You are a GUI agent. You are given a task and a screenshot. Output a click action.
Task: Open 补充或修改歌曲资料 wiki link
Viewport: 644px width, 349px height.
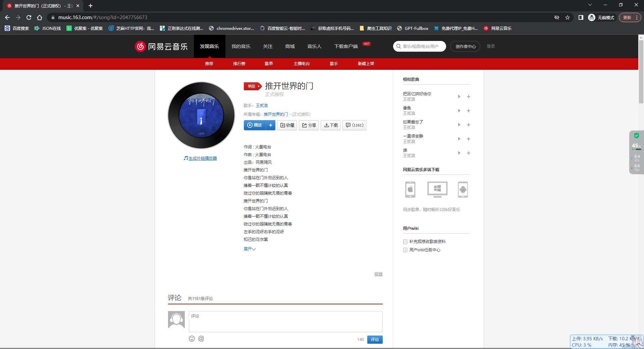(427, 242)
